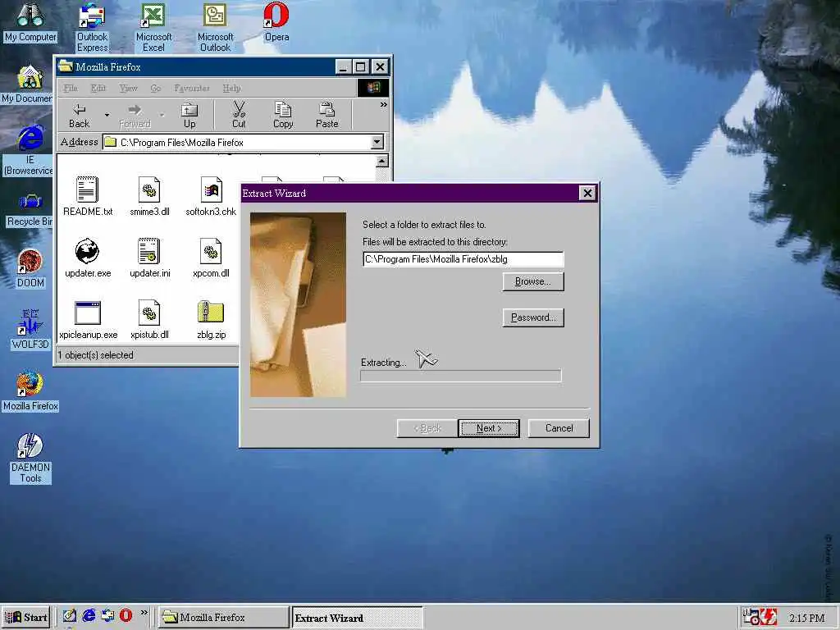Minimize the Mozilla Firefox folder window

(344, 67)
